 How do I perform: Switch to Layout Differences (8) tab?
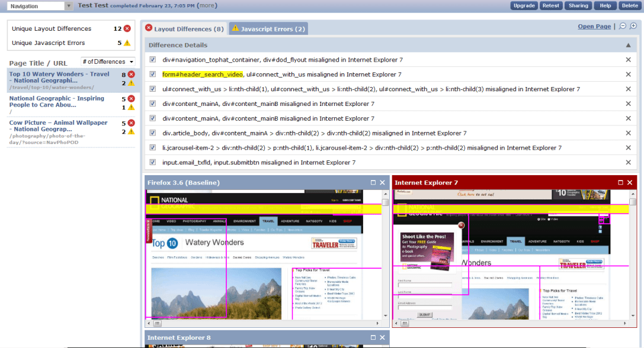(x=185, y=29)
